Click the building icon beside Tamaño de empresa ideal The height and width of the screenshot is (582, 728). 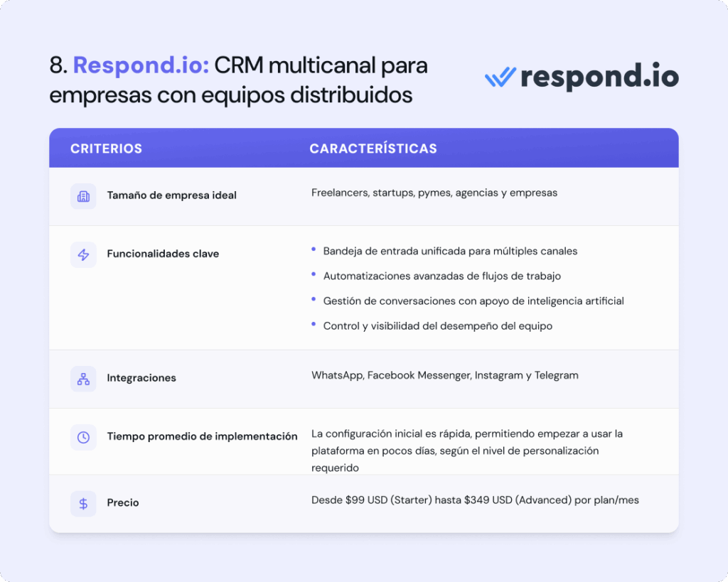click(83, 196)
